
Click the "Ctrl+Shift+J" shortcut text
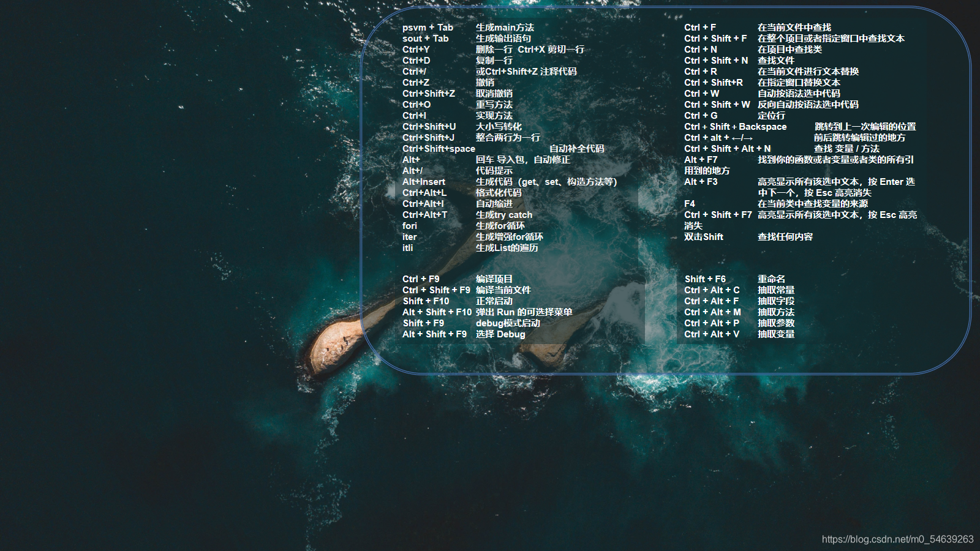pyautogui.click(x=429, y=138)
